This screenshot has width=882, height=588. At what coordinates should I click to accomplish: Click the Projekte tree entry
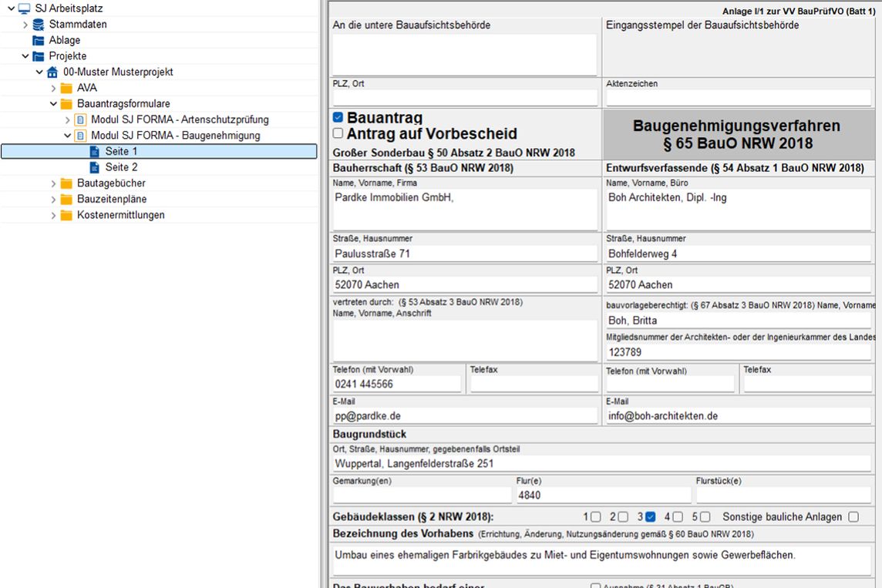tap(68, 56)
